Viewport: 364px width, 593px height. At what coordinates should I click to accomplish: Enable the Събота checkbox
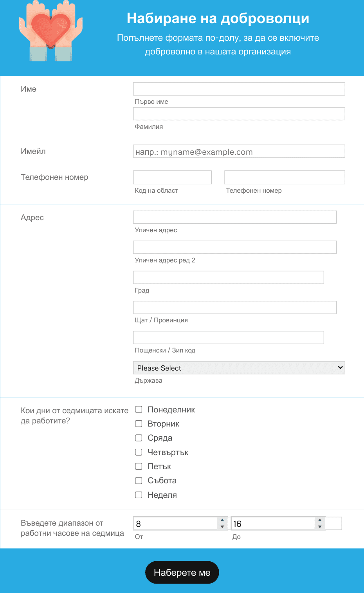pos(139,481)
